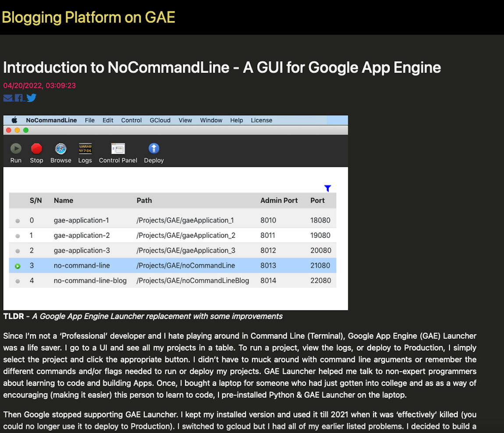Screen dimensions: 504x433
Task: Open the Window menu
Action: (211, 120)
